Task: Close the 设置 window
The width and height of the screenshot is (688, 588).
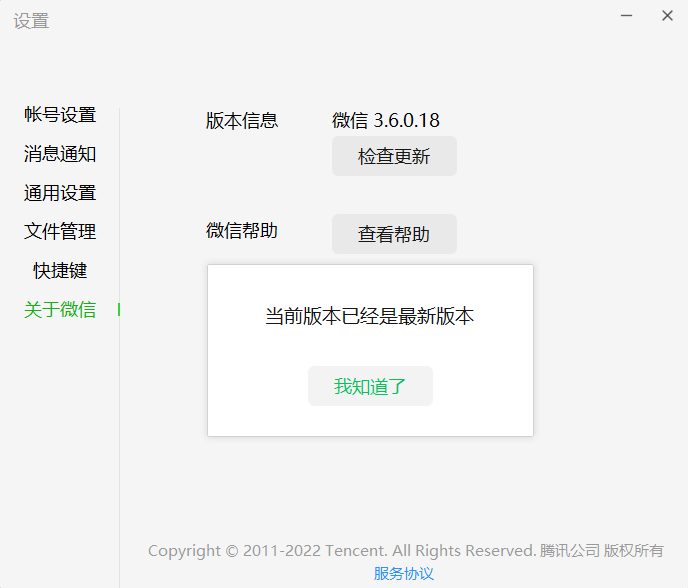Action: 667,16
